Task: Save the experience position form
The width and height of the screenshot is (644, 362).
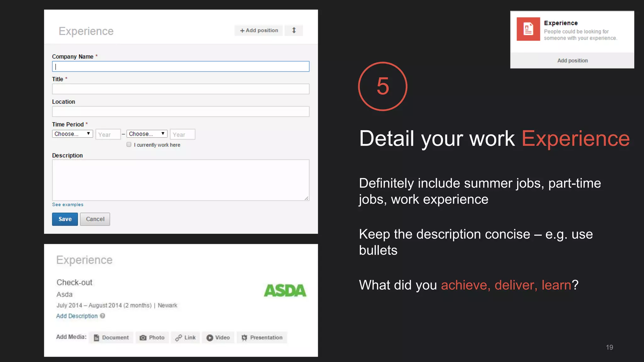Action: 65,219
